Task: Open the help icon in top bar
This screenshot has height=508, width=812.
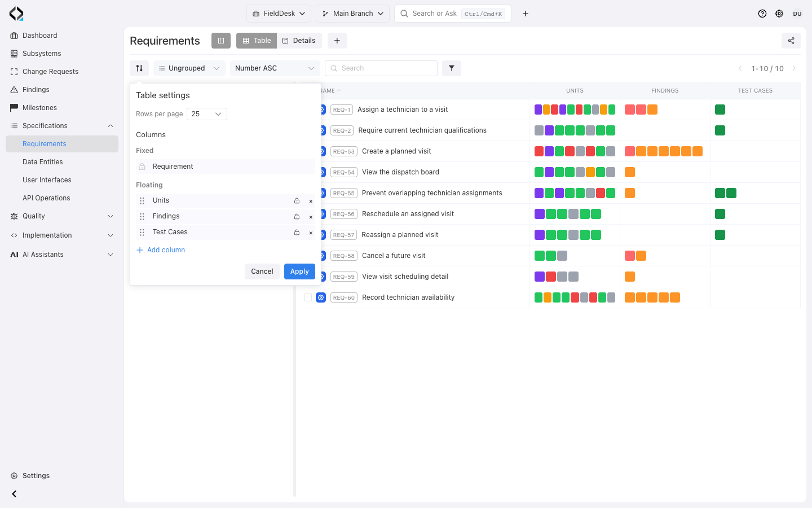Action: pos(762,14)
